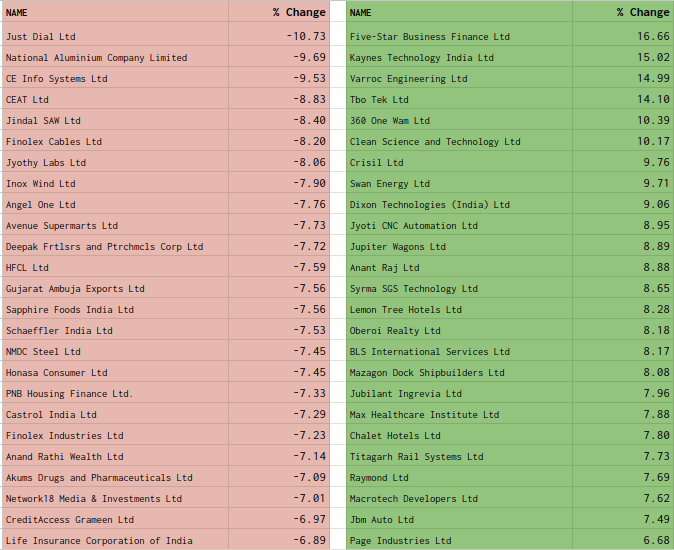Select the Titagarh Rail Systems Ltd cell
Screen dimensions: 674x550
(x=459, y=457)
